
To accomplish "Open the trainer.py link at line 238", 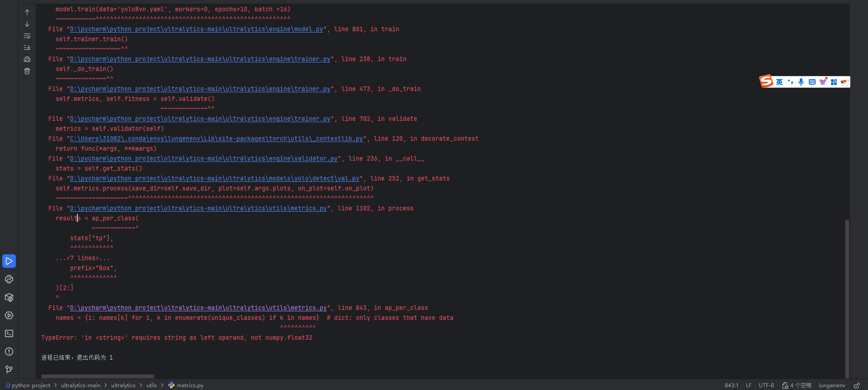I will pos(200,59).
